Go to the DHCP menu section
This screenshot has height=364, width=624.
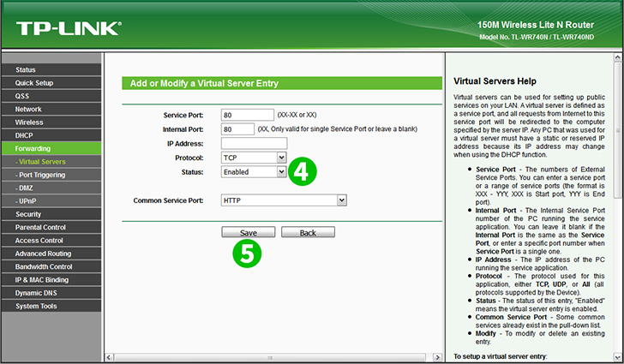point(51,135)
